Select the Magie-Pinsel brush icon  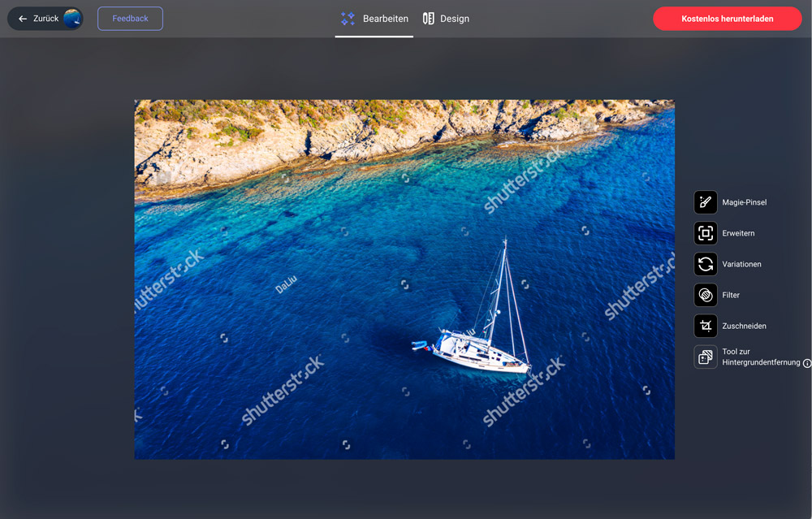click(x=705, y=202)
